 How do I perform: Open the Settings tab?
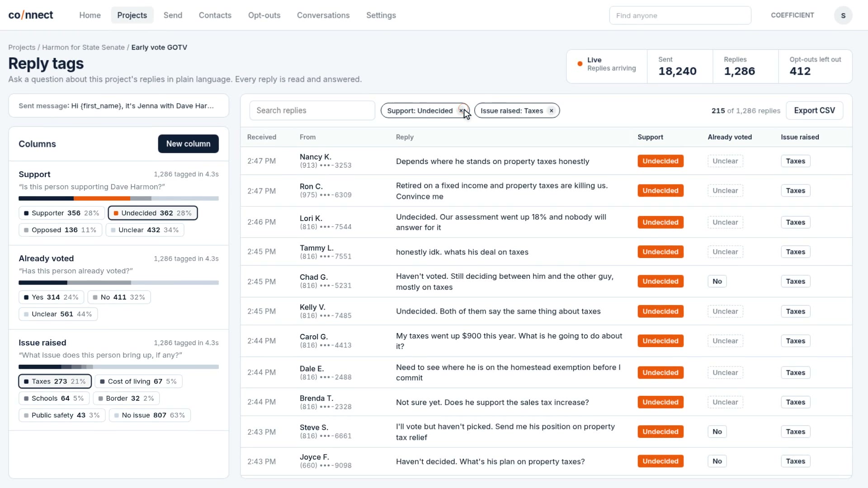[x=381, y=15]
